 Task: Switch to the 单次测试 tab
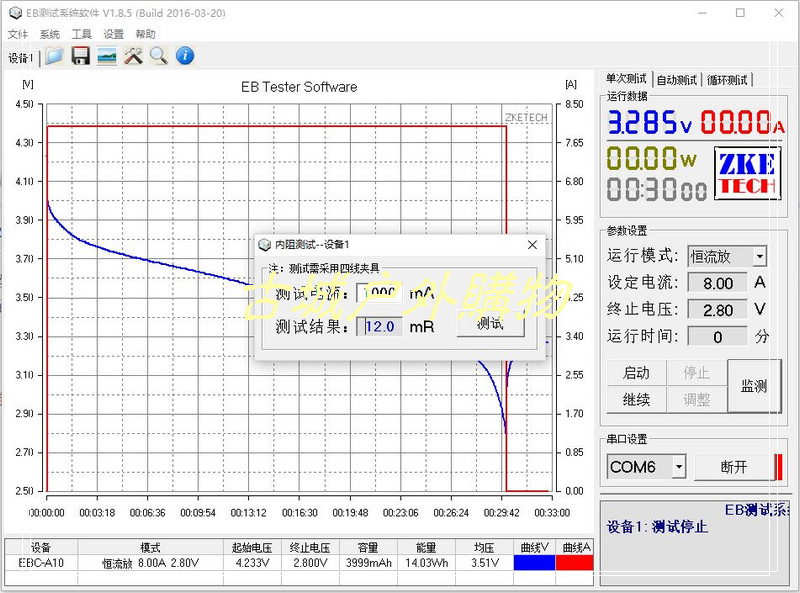pos(626,79)
